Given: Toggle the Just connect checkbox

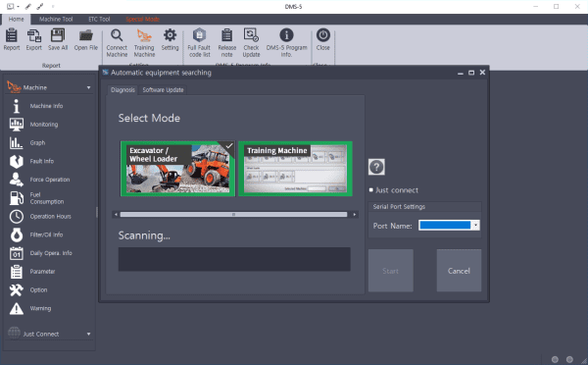Looking at the screenshot, I should click(371, 190).
